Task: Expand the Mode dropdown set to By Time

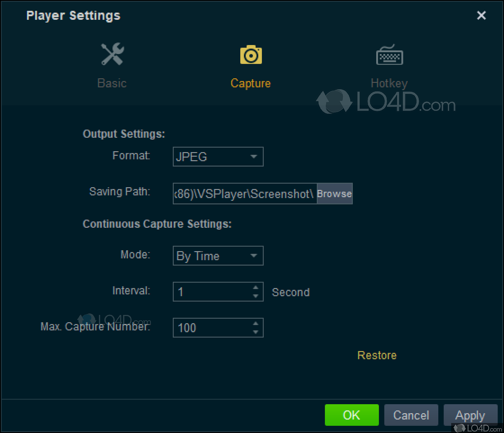Action: click(x=218, y=256)
